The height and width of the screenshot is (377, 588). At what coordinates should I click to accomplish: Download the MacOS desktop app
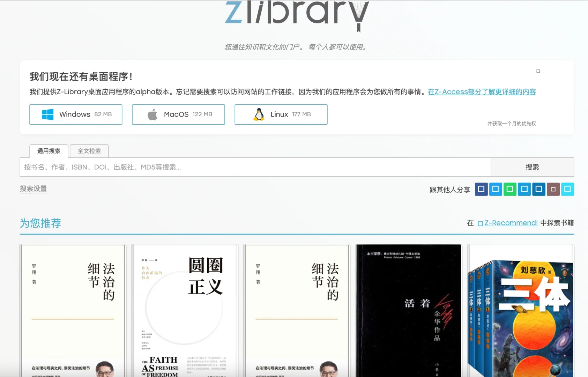178,114
